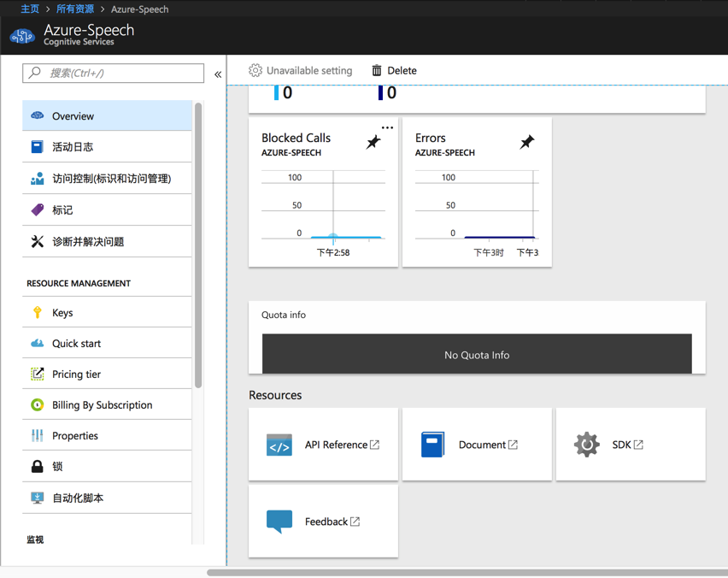
Task: Click the 自动化脚本 download monitor icon
Action: (37, 498)
